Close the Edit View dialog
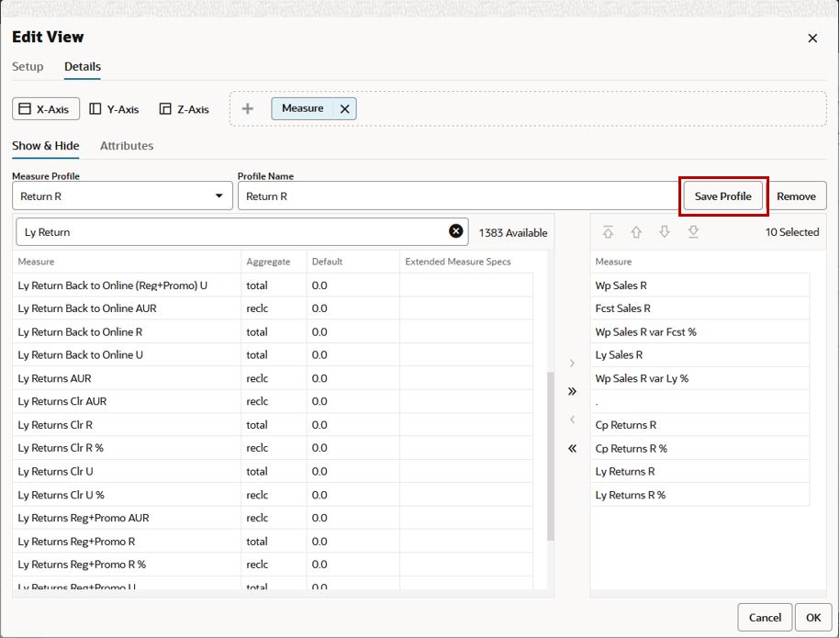The image size is (840, 638). coord(812,38)
